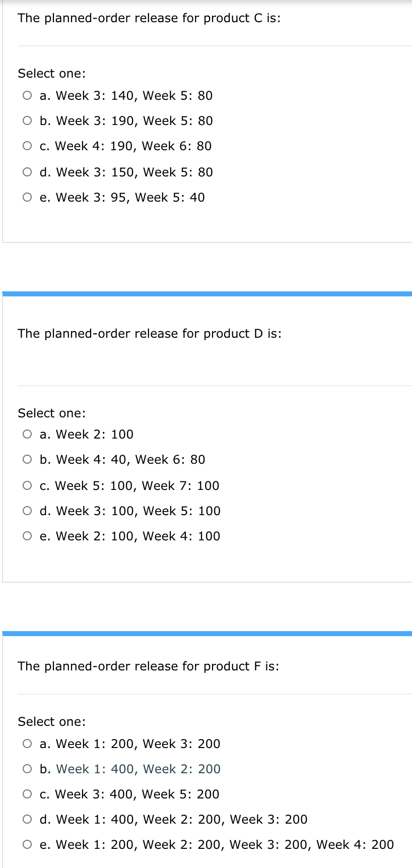Choose product F answer e with four weeks
Image resolution: width=412 pixels, height=868 pixels.
(27, 845)
